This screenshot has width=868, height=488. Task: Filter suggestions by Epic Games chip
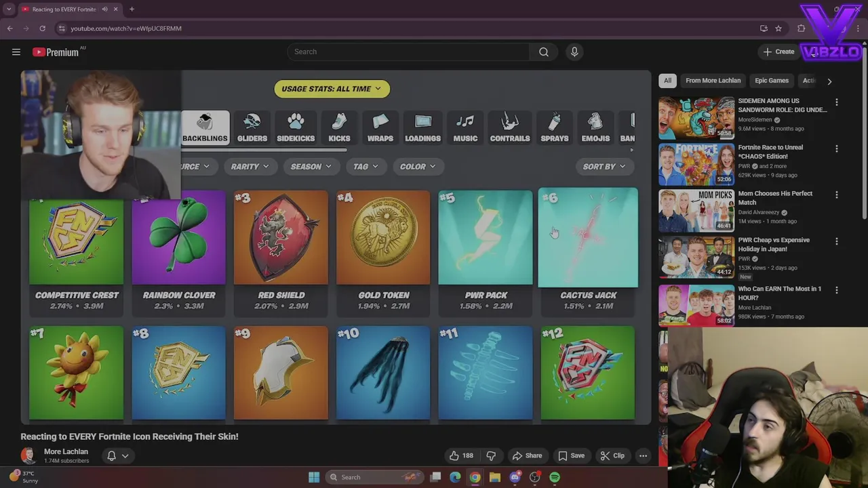[x=772, y=81]
